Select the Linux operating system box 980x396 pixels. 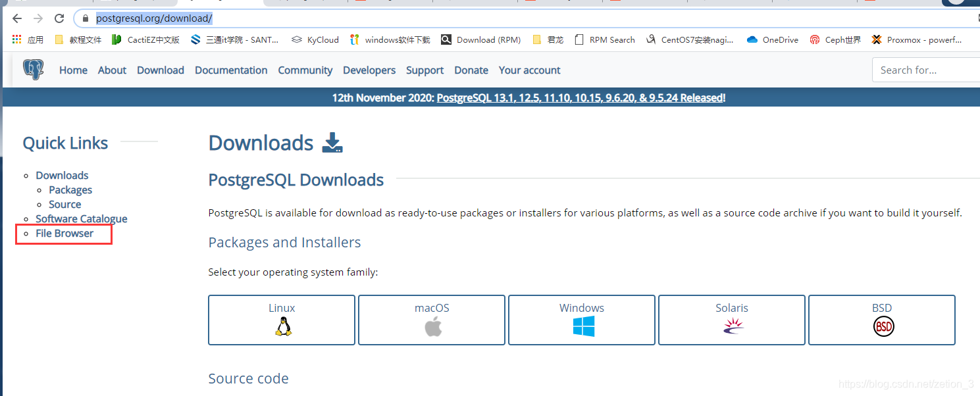[282, 320]
